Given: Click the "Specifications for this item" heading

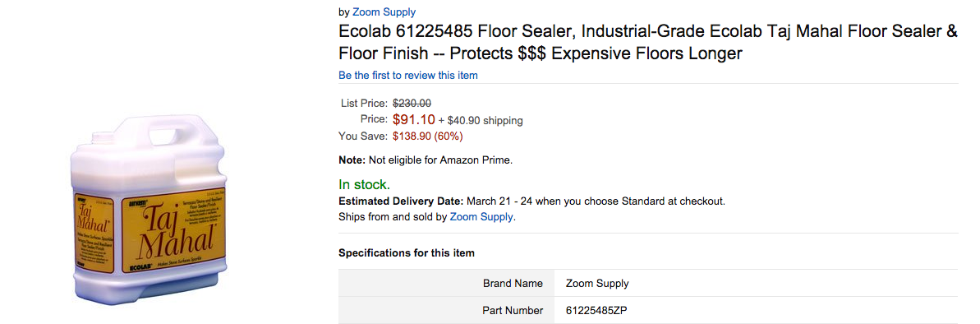Looking at the screenshot, I should tap(407, 253).
